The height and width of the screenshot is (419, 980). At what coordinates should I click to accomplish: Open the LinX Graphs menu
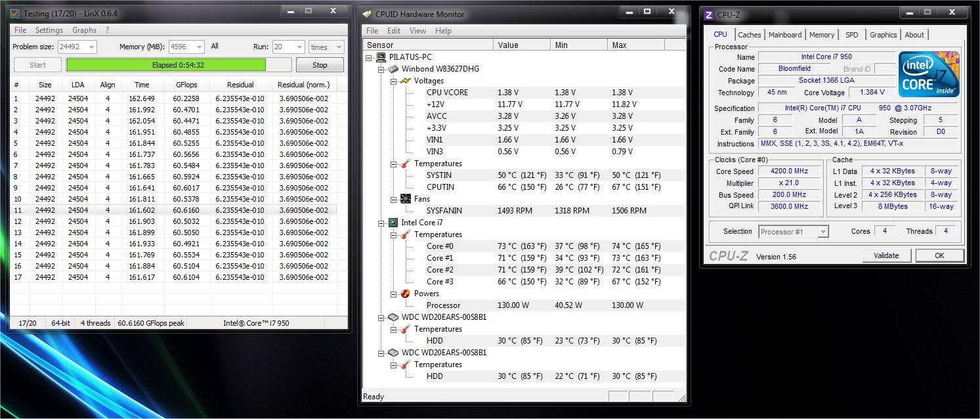tap(85, 30)
